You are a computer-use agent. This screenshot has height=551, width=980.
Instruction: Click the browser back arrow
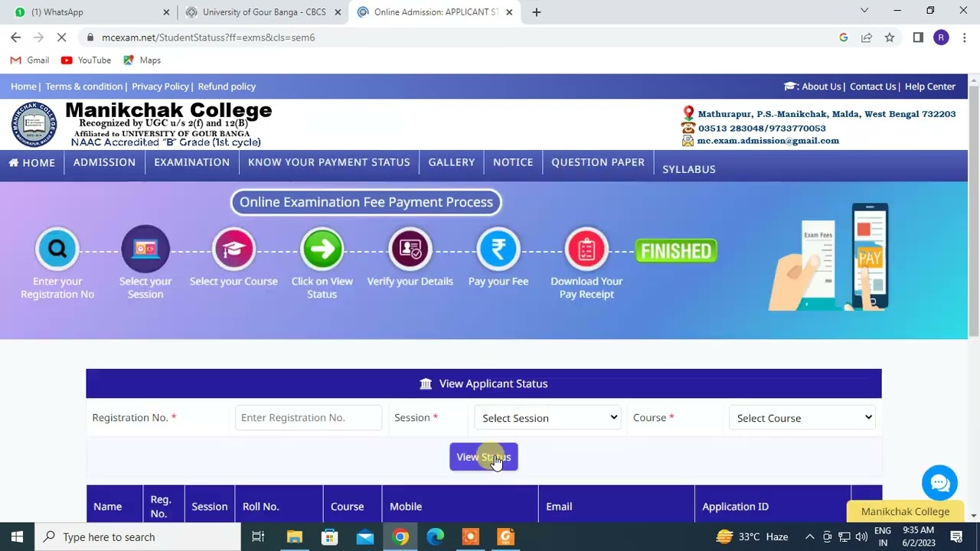click(x=15, y=37)
